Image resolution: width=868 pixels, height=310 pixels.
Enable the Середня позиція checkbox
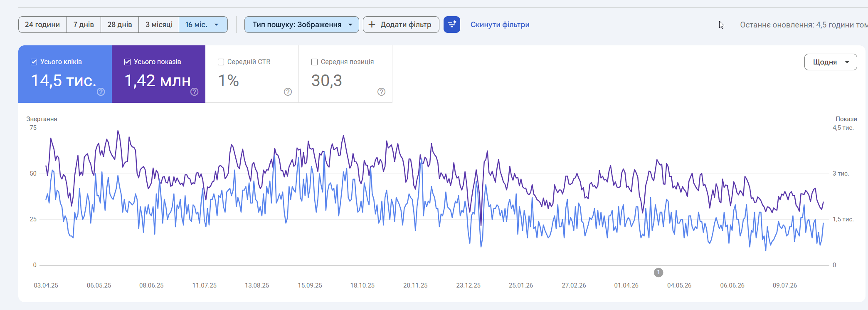click(315, 62)
